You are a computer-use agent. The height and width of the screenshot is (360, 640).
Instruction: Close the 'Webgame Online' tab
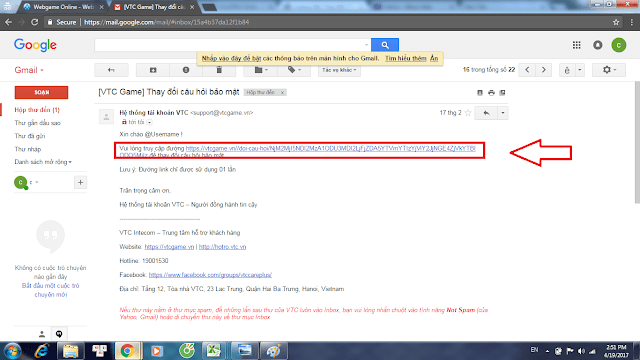101,7
